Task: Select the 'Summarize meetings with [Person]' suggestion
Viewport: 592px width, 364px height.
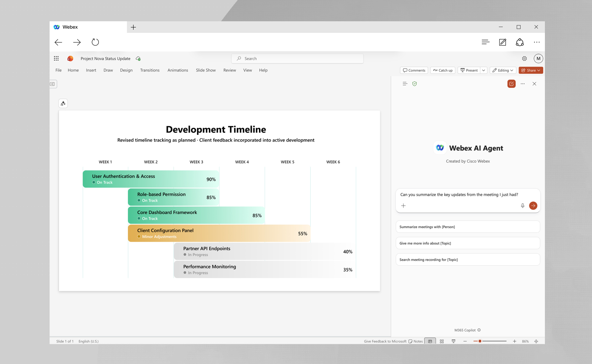Action: coord(467,227)
